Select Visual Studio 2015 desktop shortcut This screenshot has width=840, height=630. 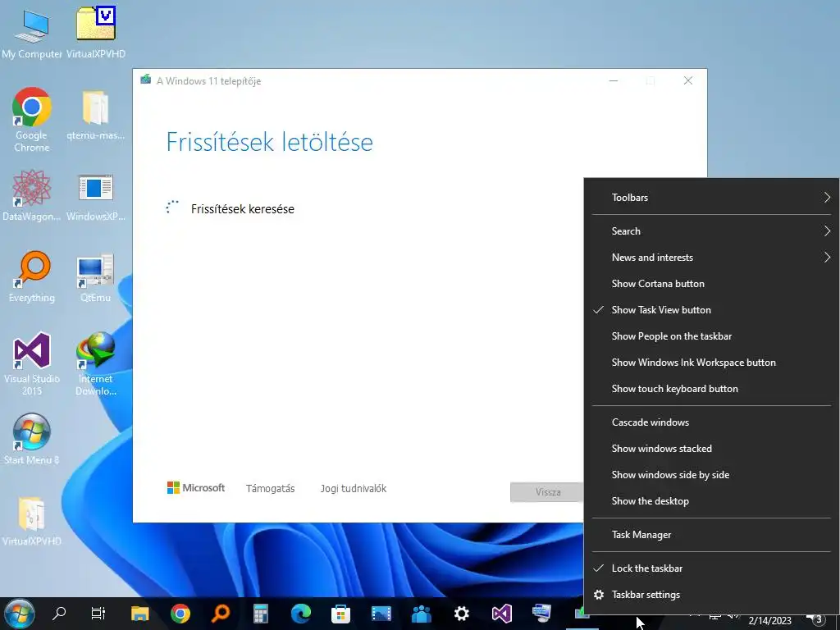coord(32,363)
